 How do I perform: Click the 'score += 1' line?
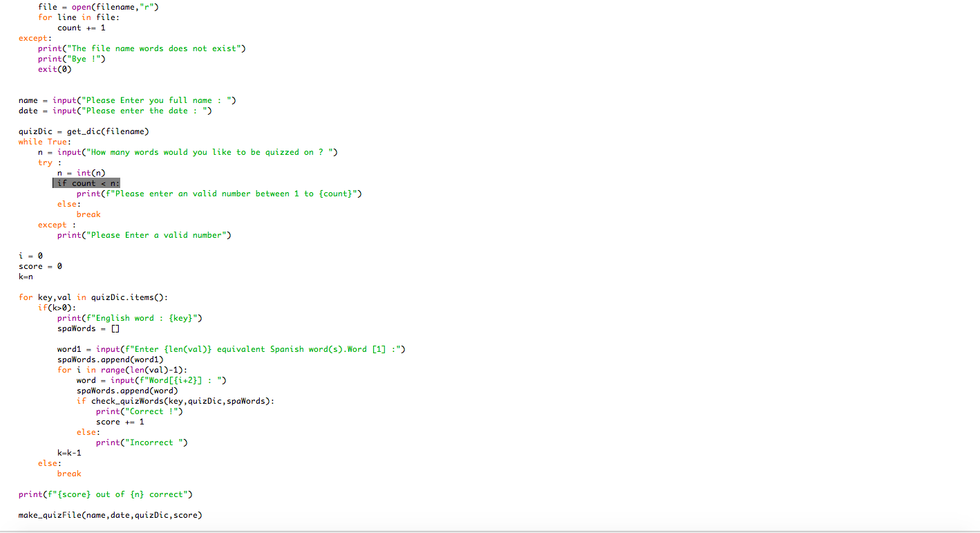[x=120, y=422]
